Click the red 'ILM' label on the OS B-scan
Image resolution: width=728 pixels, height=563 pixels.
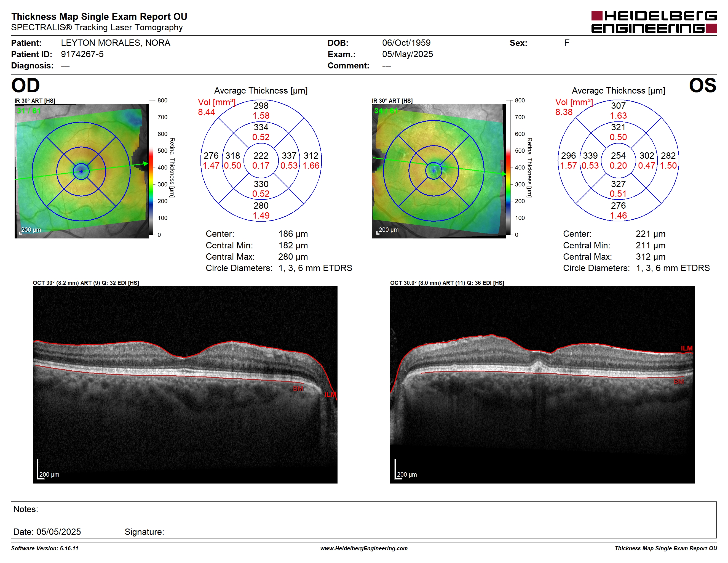pyautogui.click(x=687, y=348)
